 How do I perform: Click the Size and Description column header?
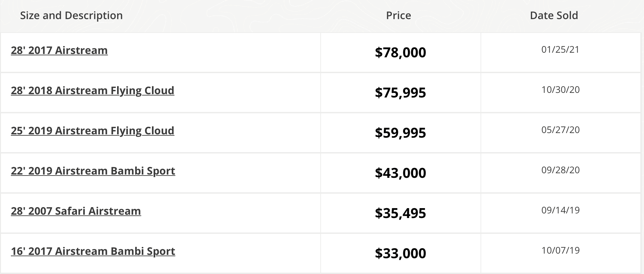click(x=71, y=15)
